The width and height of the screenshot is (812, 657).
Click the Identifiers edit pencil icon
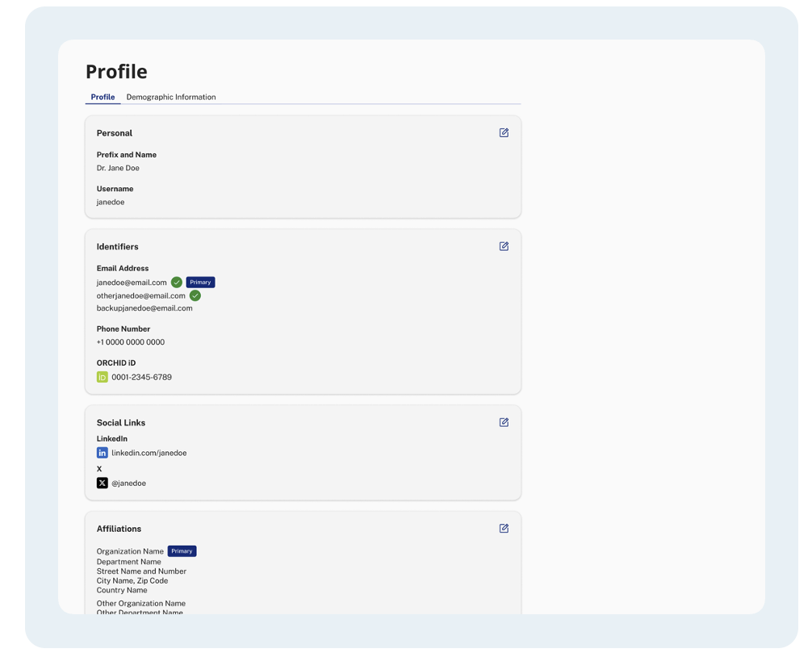pos(504,246)
